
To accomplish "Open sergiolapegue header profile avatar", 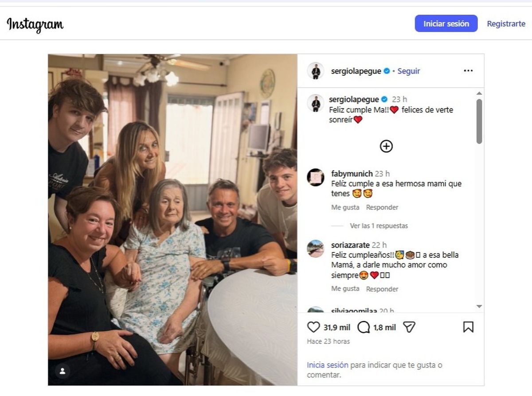I will point(316,71).
